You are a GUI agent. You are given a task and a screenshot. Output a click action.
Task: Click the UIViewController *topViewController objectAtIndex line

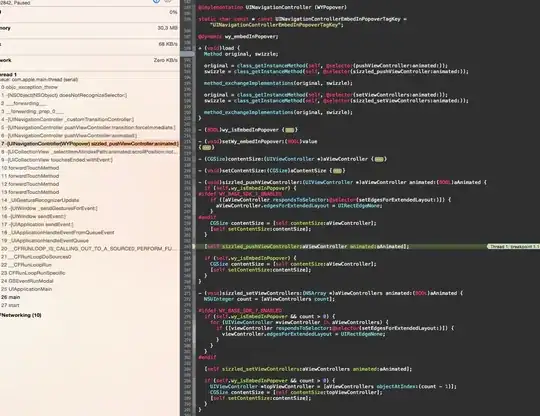tap(333, 386)
